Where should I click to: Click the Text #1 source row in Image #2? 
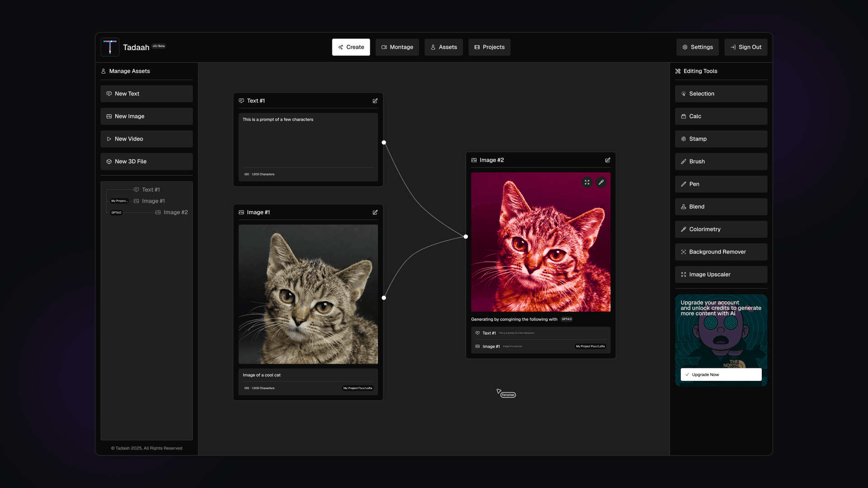541,333
